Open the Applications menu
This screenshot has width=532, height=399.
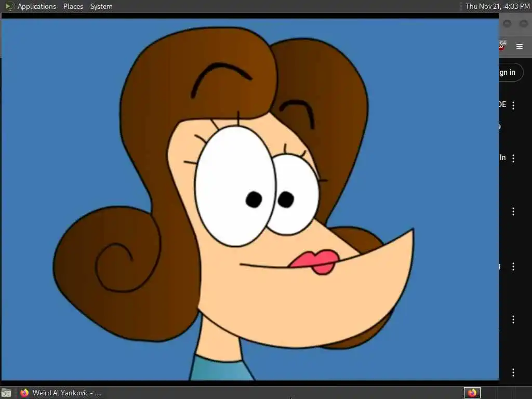37,6
